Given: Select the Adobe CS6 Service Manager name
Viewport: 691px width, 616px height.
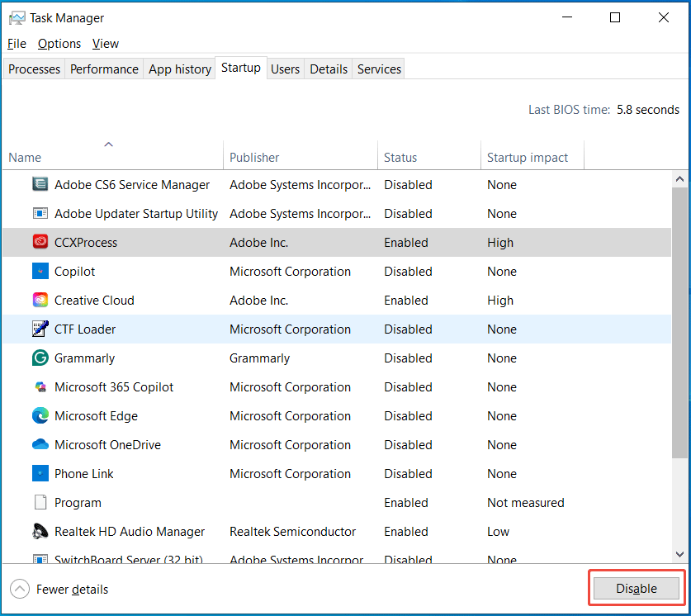Looking at the screenshot, I should pyautogui.click(x=132, y=185).
